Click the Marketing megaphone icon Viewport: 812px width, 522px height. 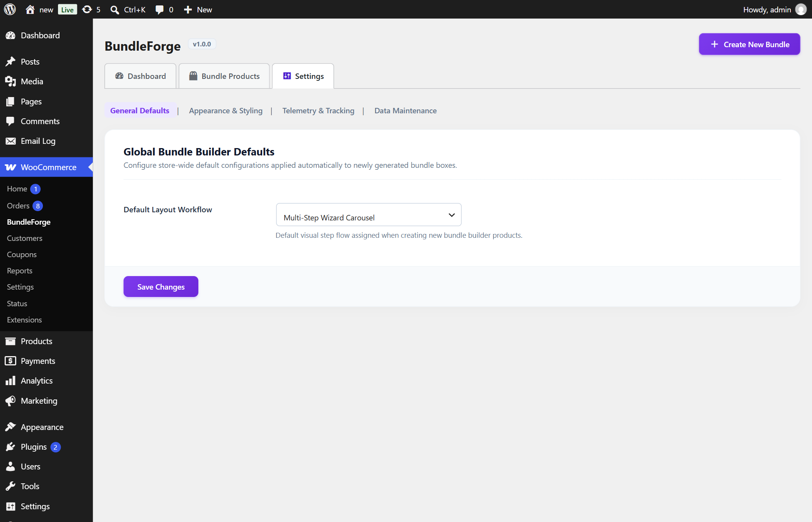click(10, 401)
